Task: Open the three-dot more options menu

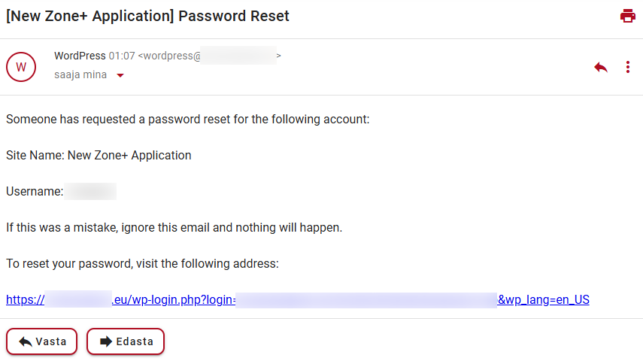Action: click(628, 68)
